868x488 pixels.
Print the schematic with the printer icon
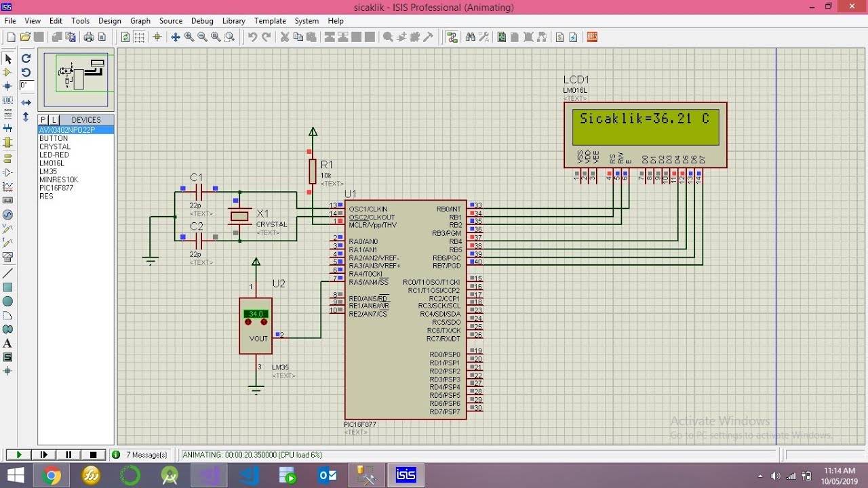point(89,37)
